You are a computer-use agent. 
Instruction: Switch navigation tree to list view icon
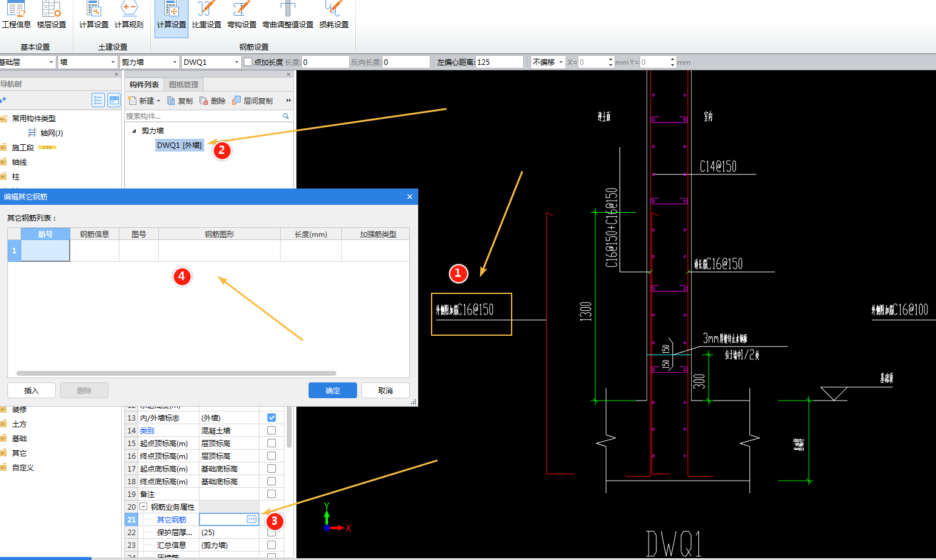[98, 100]
